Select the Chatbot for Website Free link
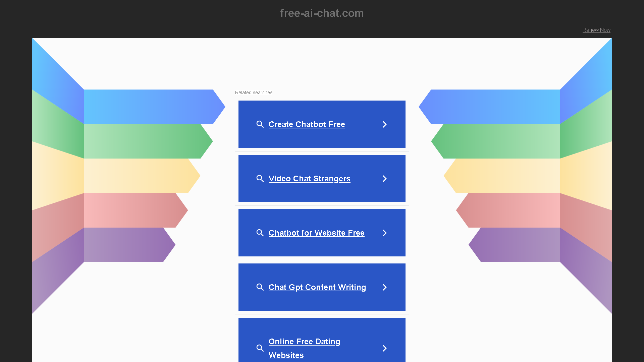The height and width of the screenshot is (362, 644). tap(317, 233)
